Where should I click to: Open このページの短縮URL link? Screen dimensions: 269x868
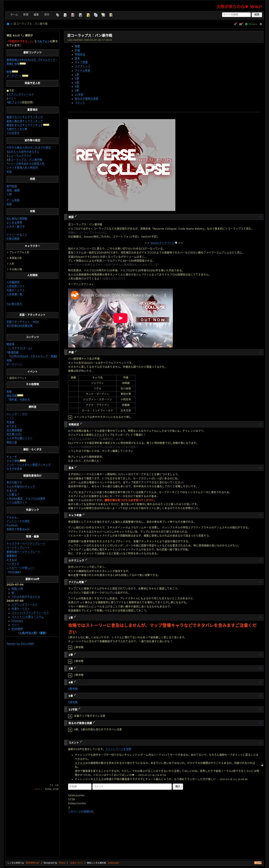[81, 811]
